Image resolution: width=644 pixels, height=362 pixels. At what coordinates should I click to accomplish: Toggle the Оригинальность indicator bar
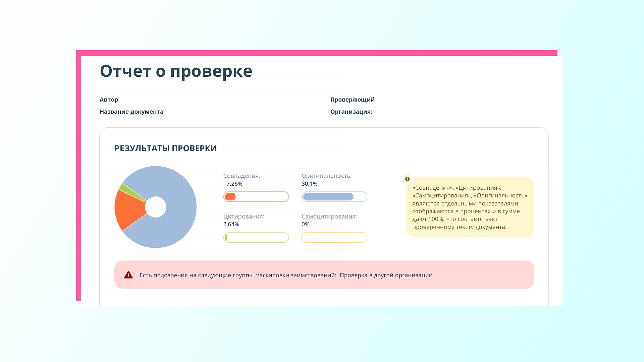coord(334,197)
